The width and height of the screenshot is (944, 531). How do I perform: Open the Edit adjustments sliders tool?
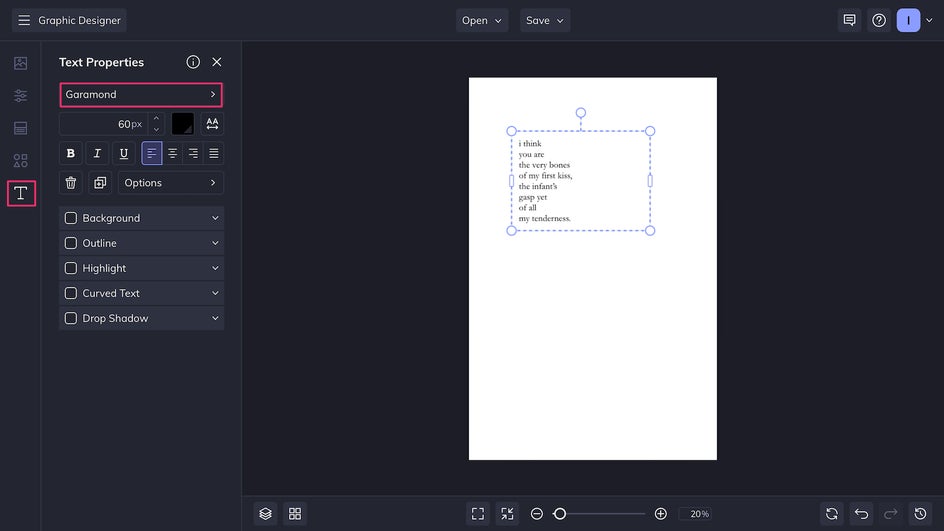click(x=20, y=96)
